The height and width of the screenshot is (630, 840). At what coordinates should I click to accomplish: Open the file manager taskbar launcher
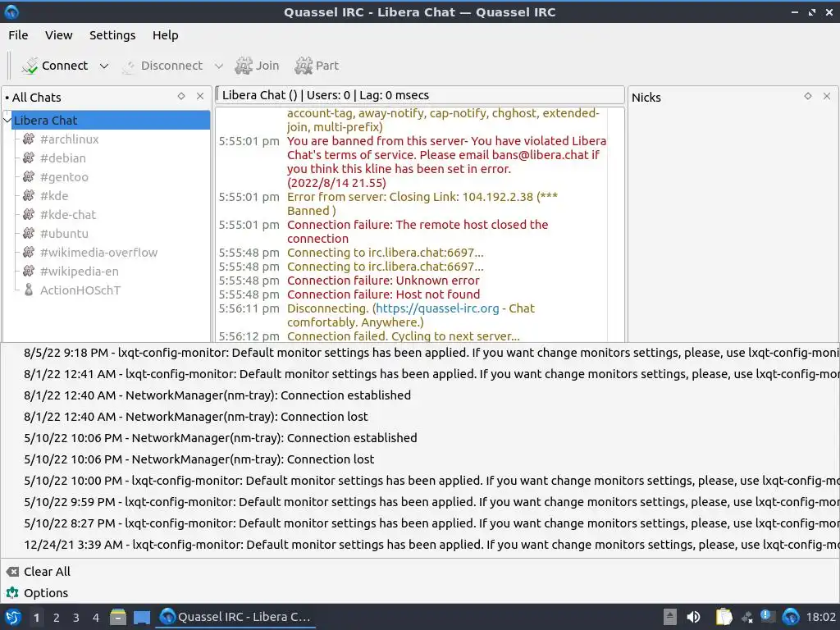click(118, 617)
